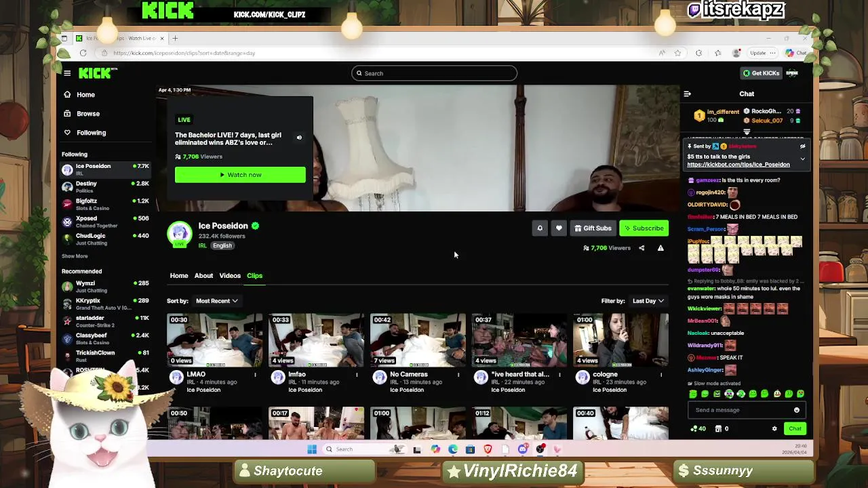This screenshot has width=868, height=488.
Task: Expand Show more under Following
Action: click(x=75, y=256)
